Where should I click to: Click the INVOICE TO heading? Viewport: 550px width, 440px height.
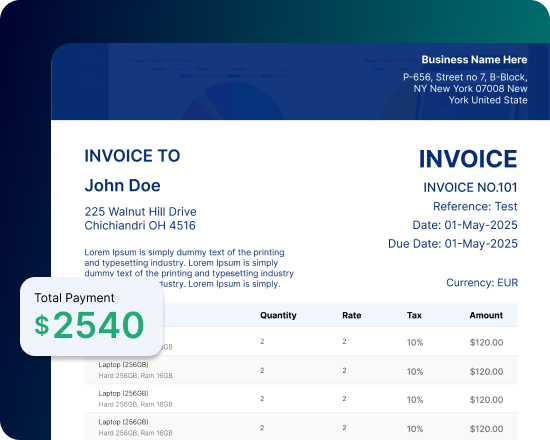pos(132,156)
